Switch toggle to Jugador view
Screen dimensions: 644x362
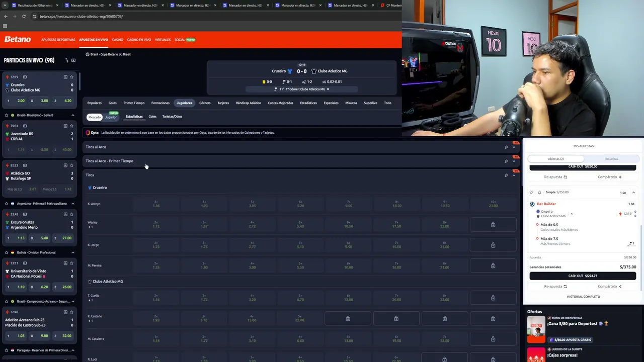111,118
